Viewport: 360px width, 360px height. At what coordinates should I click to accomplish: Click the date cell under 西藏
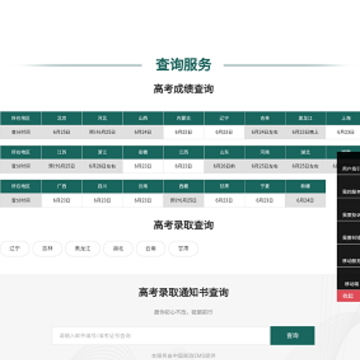click(184, 201)
